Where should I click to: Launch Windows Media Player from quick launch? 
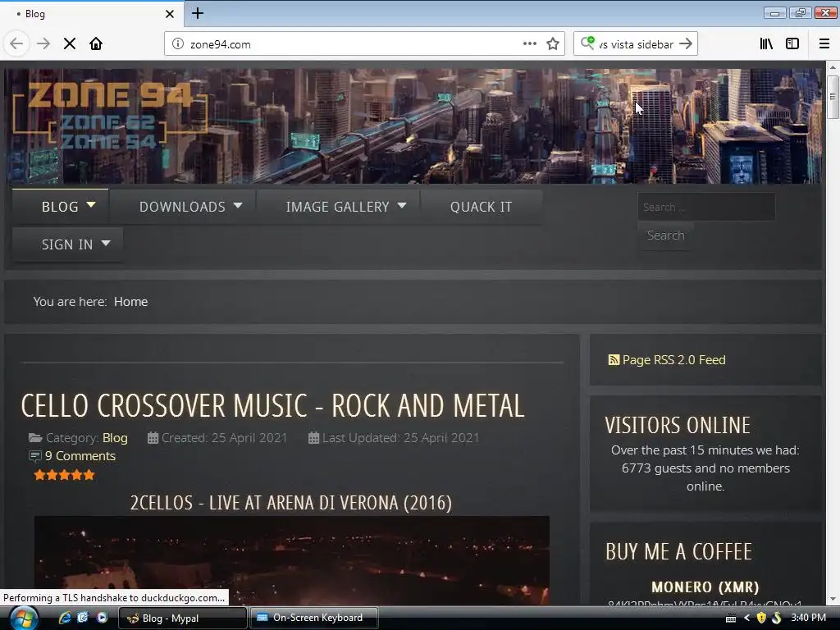[x=102, y=618]
